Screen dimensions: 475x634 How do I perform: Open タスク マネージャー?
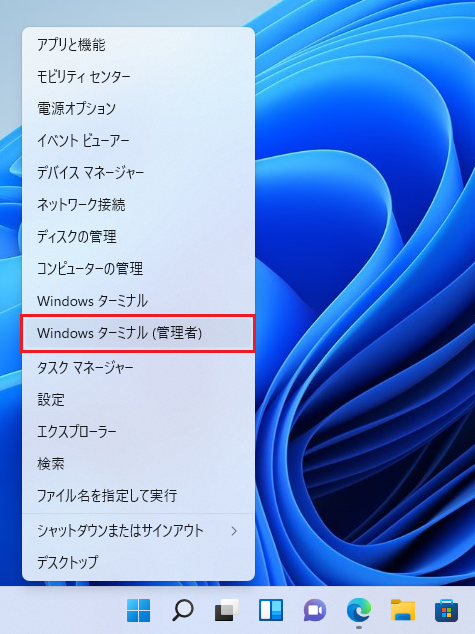pos(138,368)
